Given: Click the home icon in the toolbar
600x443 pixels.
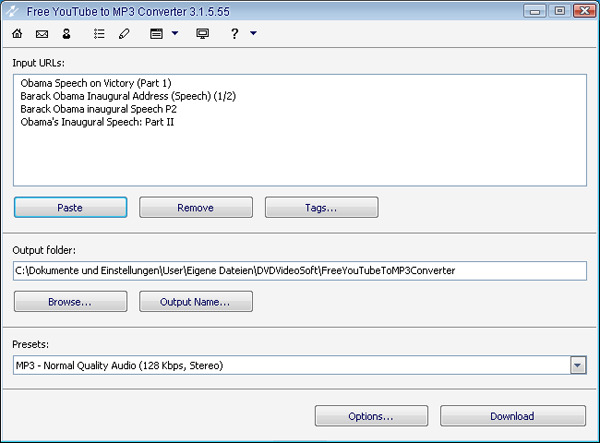Looking at the screenshot, I should point(16,34).
